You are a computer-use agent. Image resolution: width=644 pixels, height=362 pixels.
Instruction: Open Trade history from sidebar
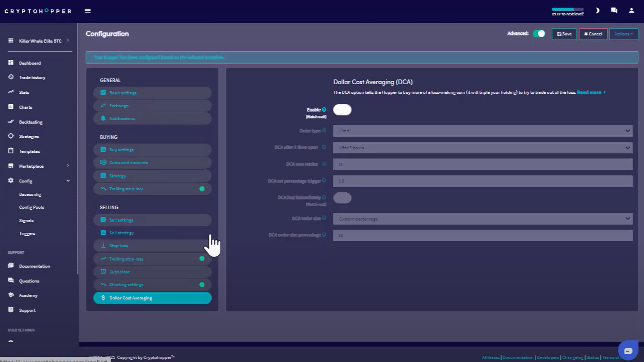tap(32, 77)
